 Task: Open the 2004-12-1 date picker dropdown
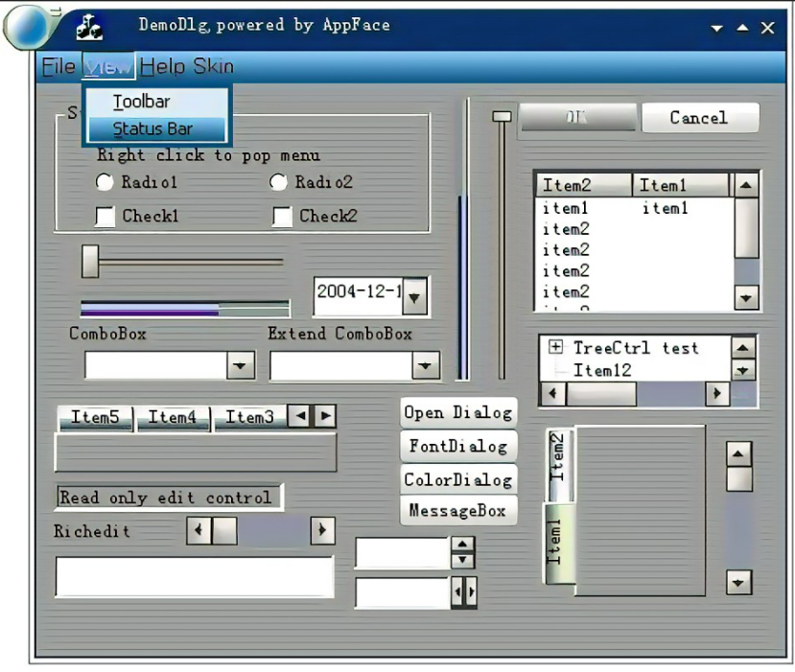pyautogui.click(x=414, y=296)
